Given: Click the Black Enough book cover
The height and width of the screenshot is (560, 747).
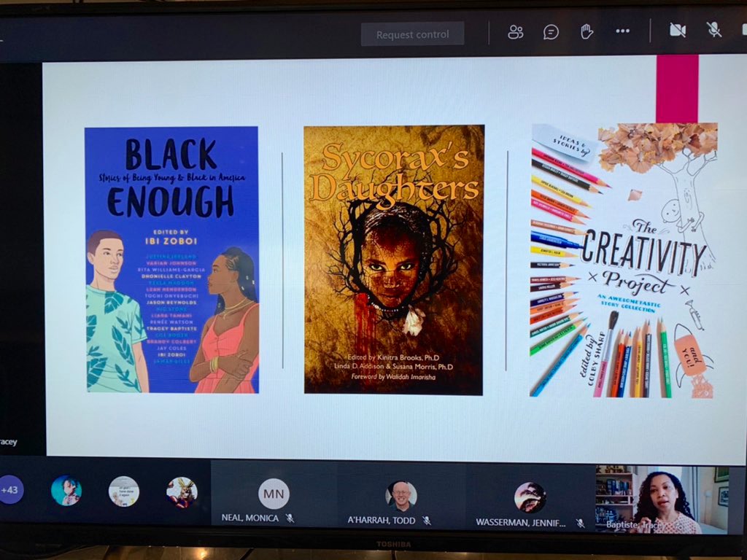Looking at the screenshot, I should 171,260.
